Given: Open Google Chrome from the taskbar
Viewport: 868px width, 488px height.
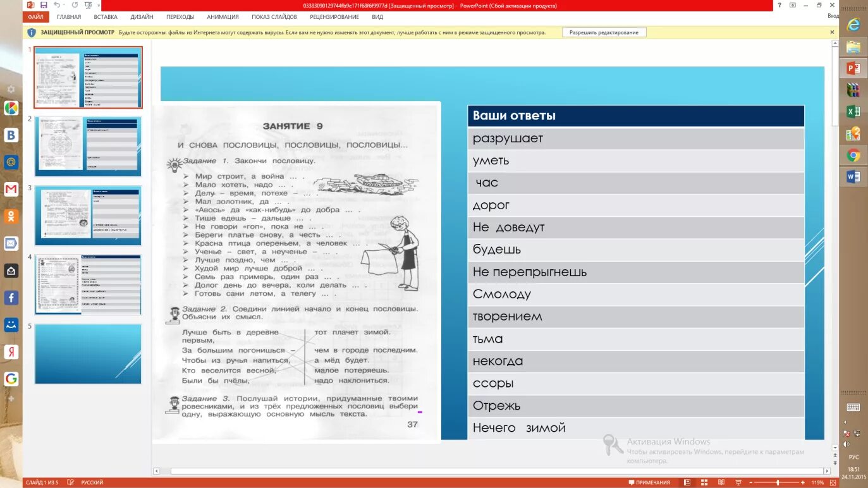Looking at the screenshot, I should (853, 155).
